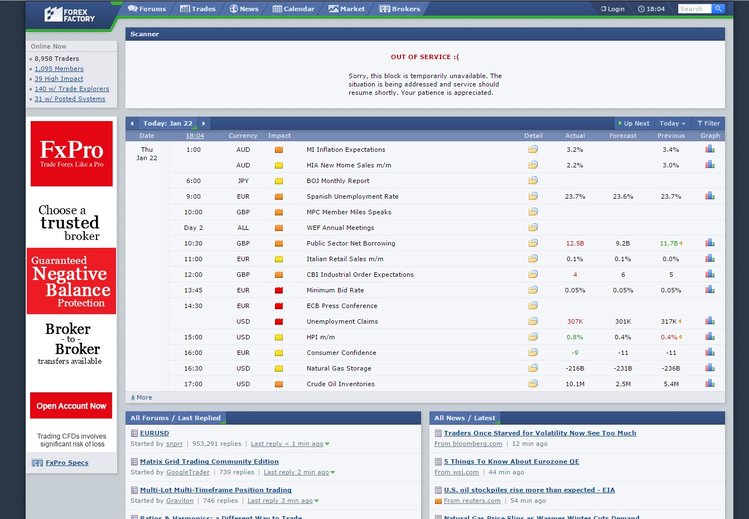
Task: Click Open Account Now button in ad
Action: (71, 406)
